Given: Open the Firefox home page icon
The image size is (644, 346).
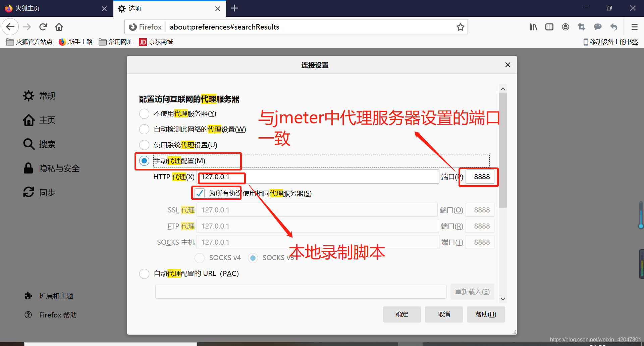Looking at the screenshot, I should click(59, 27).
